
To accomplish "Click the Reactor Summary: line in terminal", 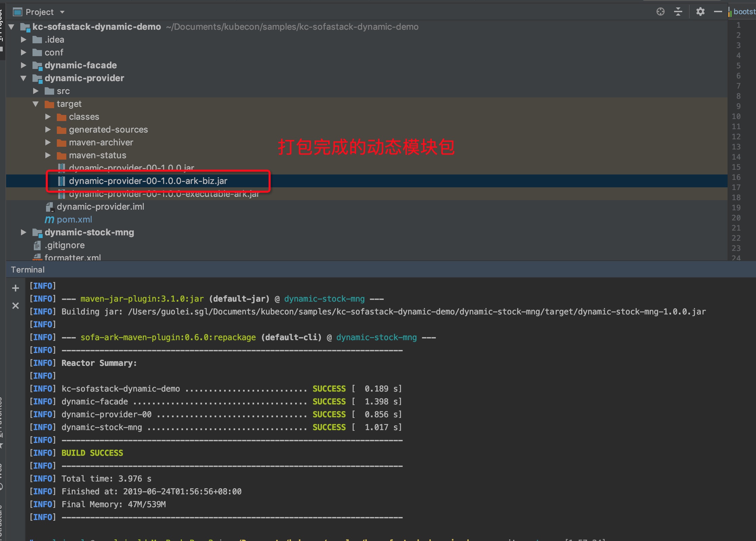I will tap(99, 363).
